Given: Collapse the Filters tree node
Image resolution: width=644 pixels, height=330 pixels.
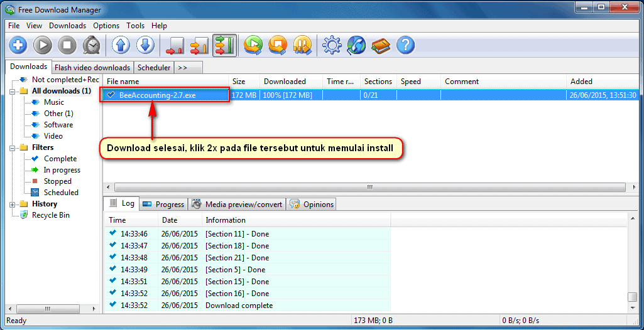Looking at the screenshot, I should [13, 147].
